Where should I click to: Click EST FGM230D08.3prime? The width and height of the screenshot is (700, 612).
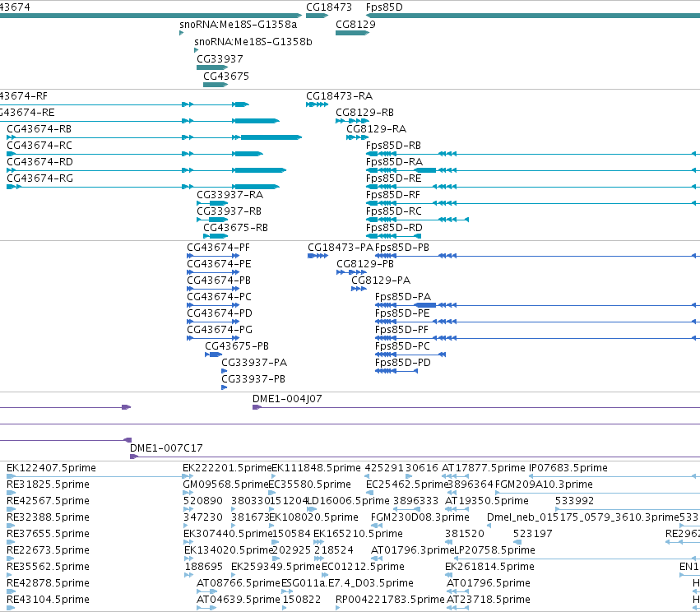pos(420,517)
